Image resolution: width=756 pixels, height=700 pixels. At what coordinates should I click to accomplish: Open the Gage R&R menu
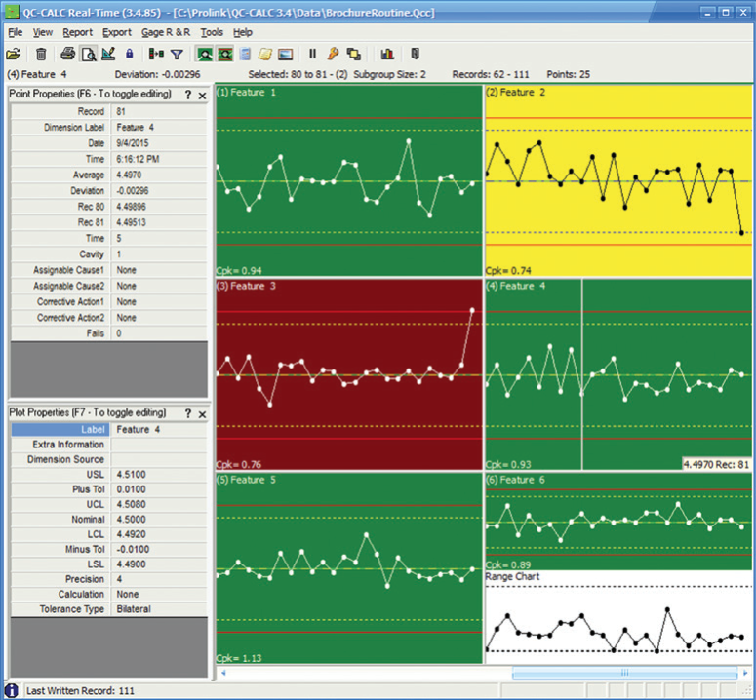pyautogui.click(x=166, y=32)
